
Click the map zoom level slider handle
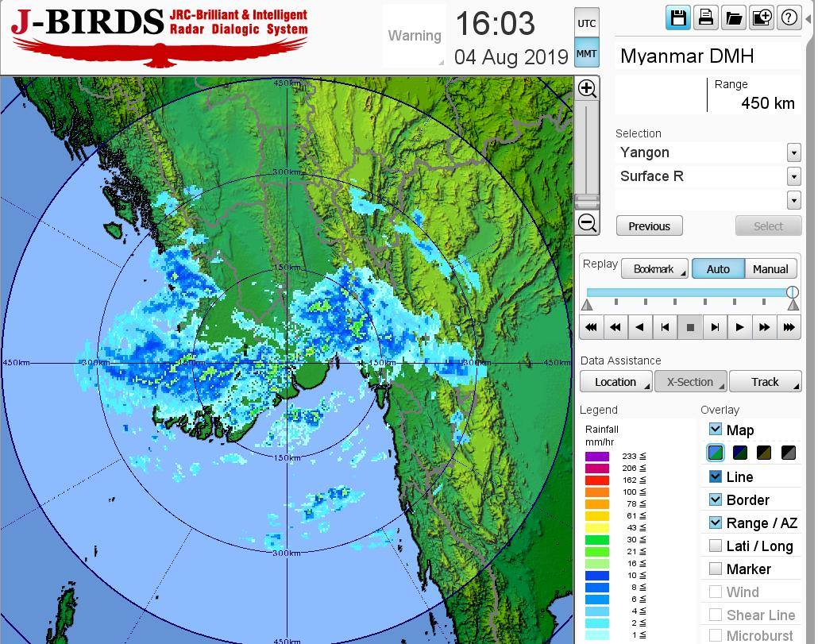click(x=587, y=201)
